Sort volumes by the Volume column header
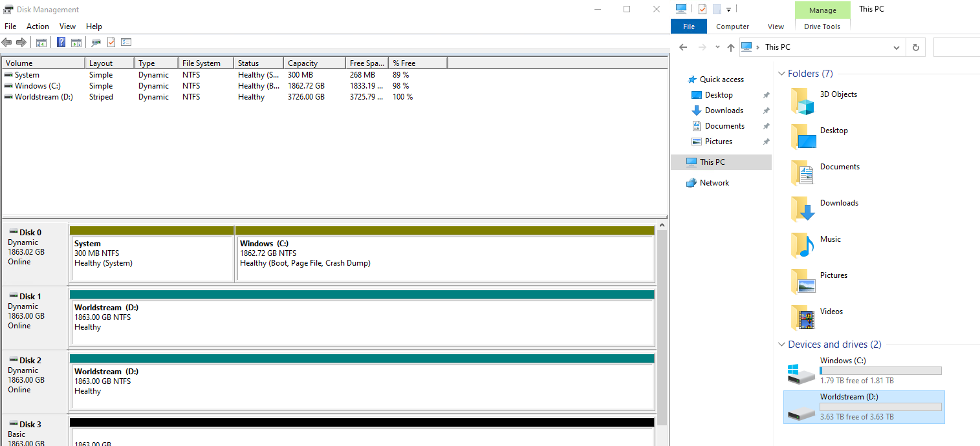Viewport: 980px width, 446px height. pos(44,63)
